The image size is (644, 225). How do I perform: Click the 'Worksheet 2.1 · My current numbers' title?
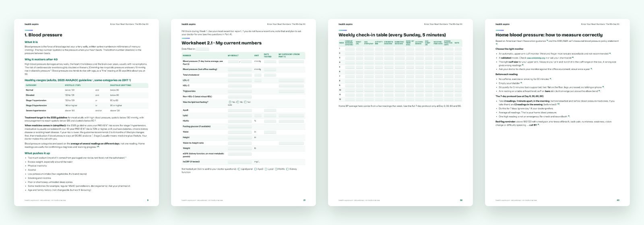[x=221, y=43]
